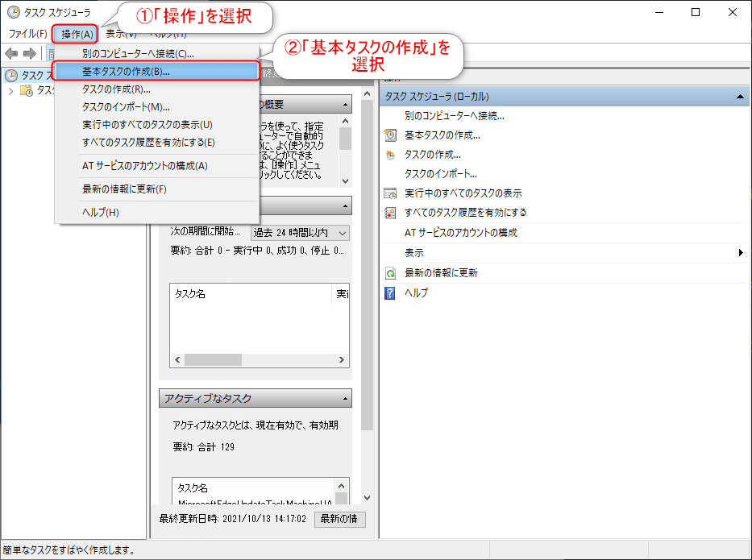Screen dimensions: 752x560
Task: Click the green refresh icon beside 最新の情報に更新
Action: point(390,273)
